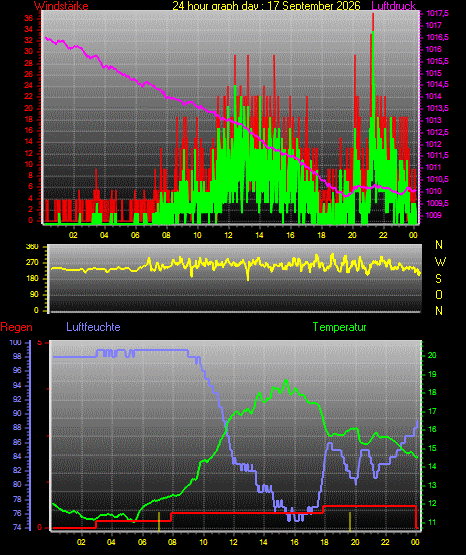Click the Luftfeuchte legend label
Screen dimensions: 466x555
tap(93, 327)
